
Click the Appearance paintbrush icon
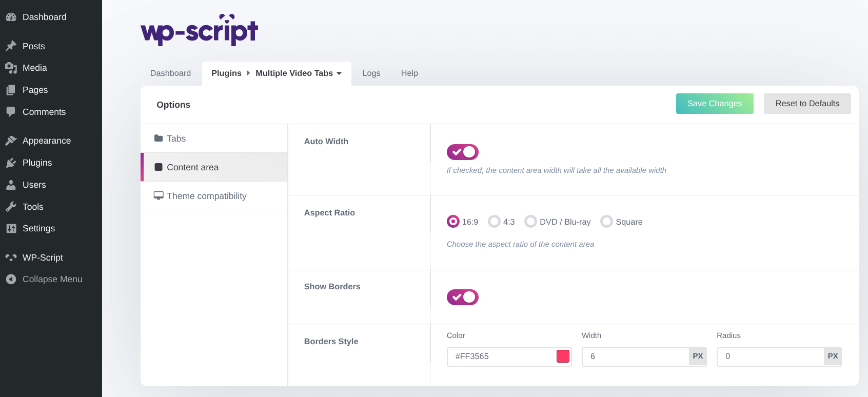click(x=11, y=141)
